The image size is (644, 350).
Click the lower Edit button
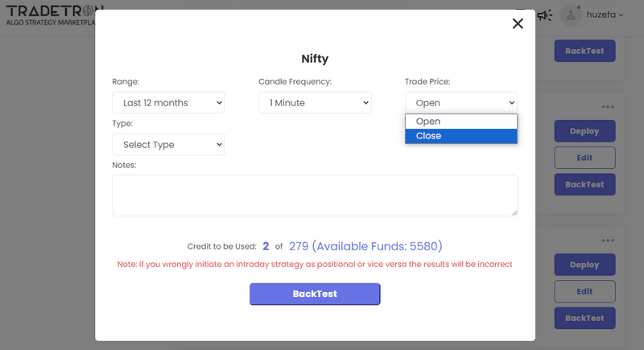point(584,291)
